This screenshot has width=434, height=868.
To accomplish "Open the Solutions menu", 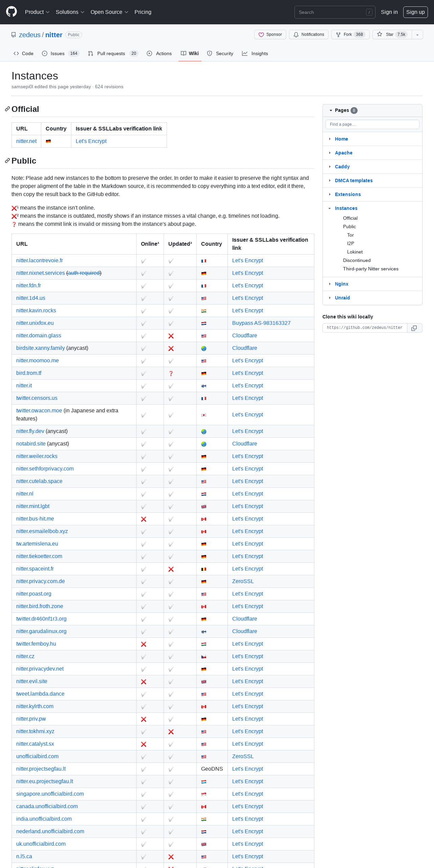I will coord(70,12).
